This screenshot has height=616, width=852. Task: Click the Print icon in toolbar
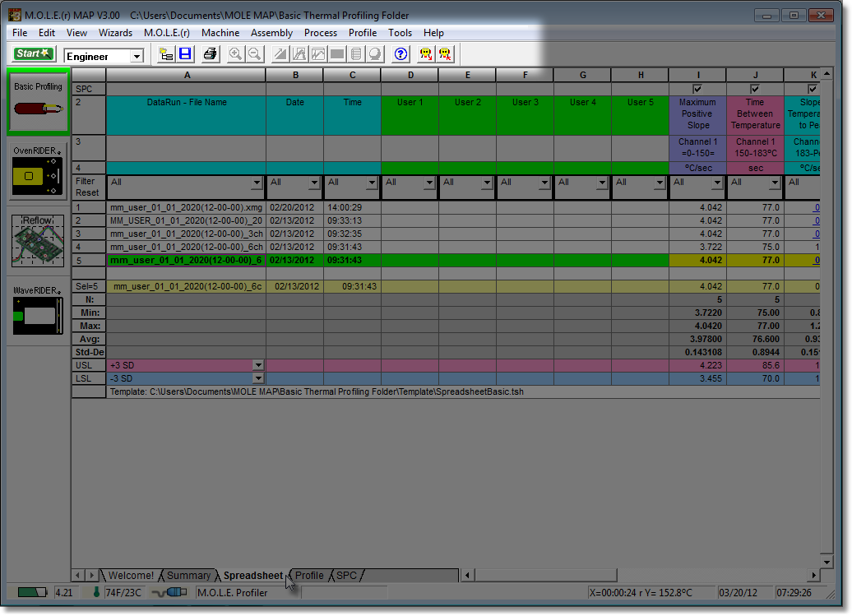(210, 54)
